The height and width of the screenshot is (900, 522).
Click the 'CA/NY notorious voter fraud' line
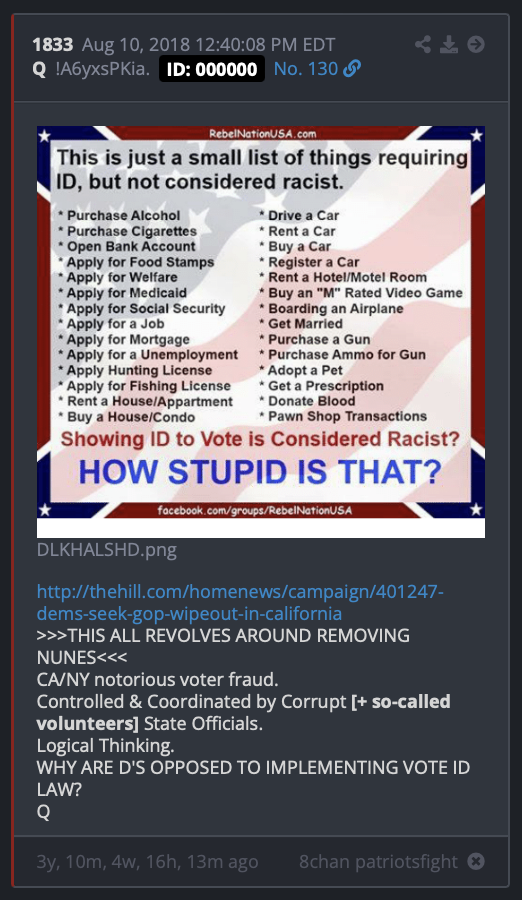(157, 680)
